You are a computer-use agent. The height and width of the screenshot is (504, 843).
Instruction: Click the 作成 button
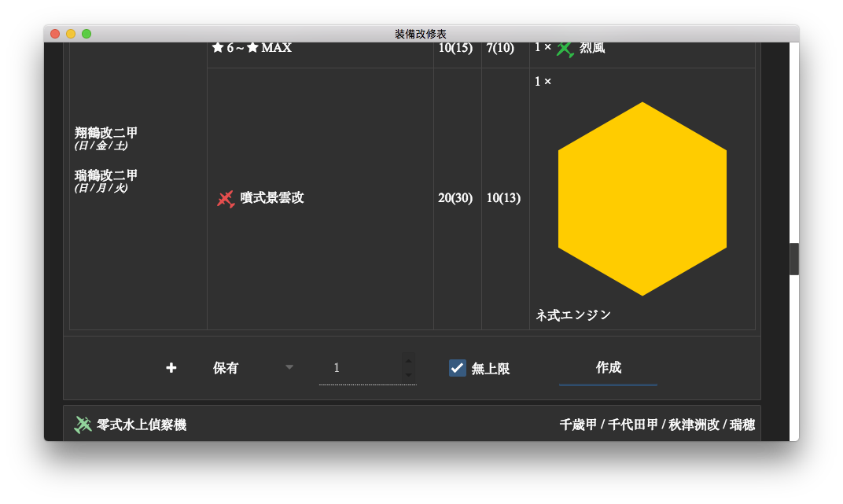608,368
